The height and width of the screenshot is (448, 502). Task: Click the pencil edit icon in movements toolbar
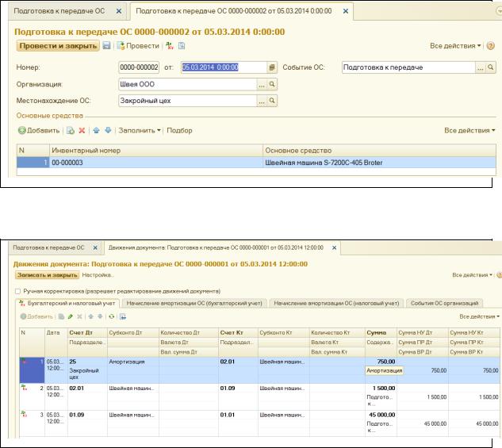point(70,316)
